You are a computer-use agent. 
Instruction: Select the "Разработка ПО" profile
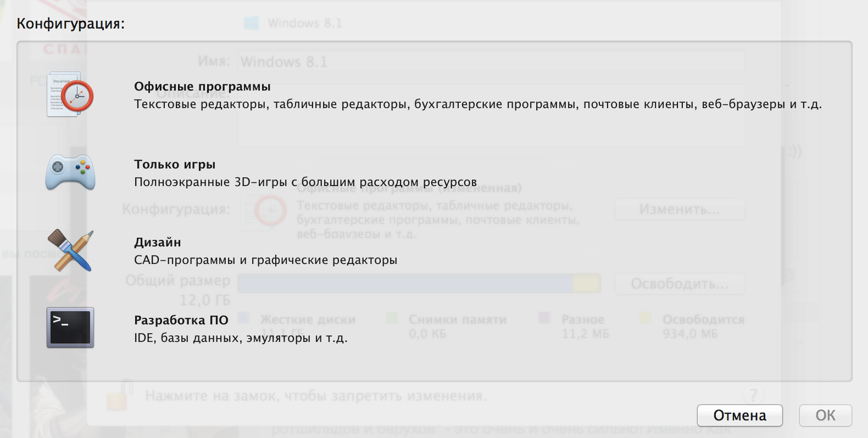pyautogui.click(x=181, y=321)
